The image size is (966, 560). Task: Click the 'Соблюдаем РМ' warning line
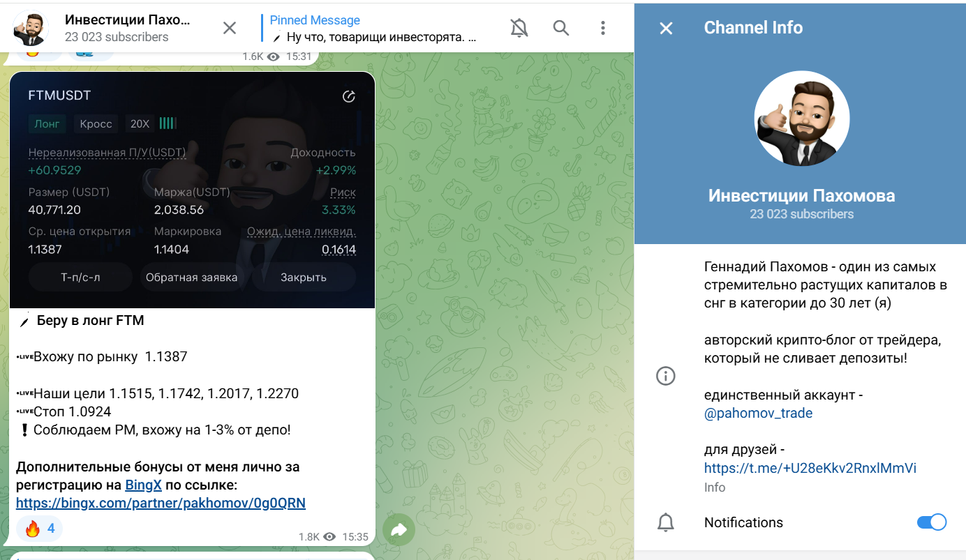click(x=162, y=430)
